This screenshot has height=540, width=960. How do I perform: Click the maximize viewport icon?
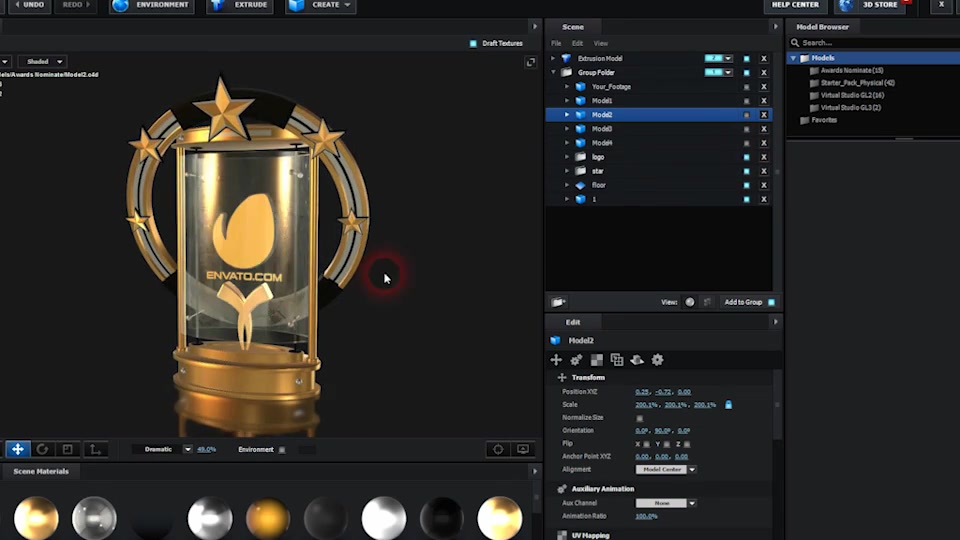pyautogui.click(x=531, y=62)
